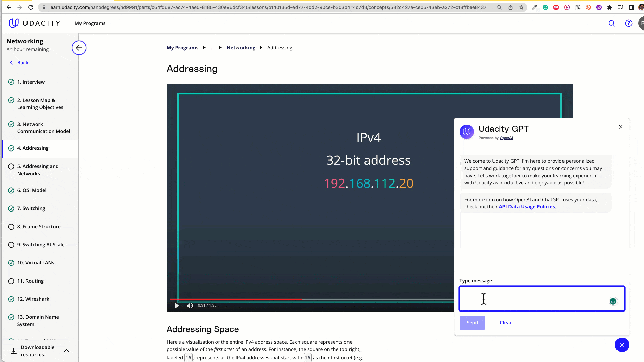Open the search icon in the top bar

(x=612, y=23)
